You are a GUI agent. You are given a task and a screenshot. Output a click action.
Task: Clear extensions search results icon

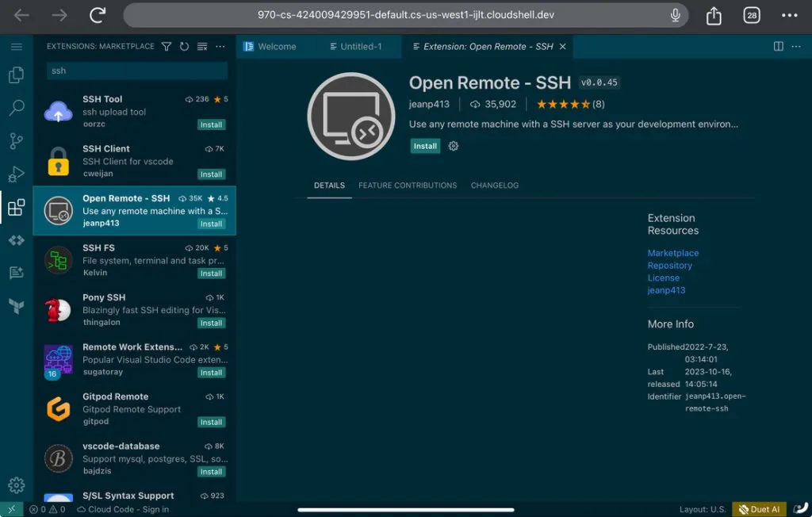pos(202,47)
